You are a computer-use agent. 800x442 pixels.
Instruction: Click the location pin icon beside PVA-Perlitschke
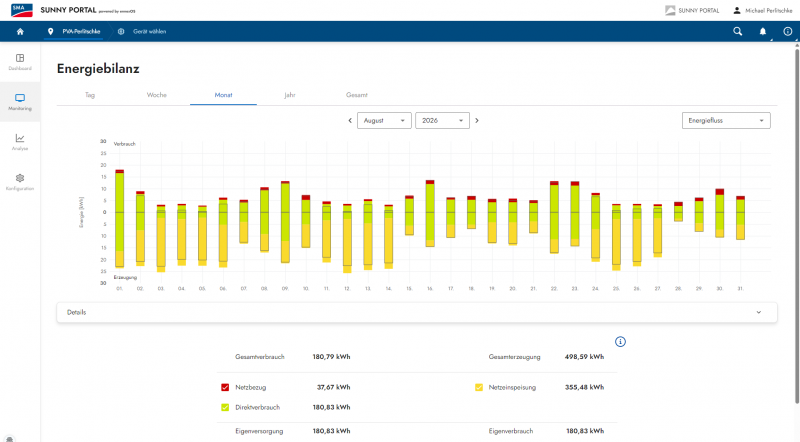coord(50,32)
